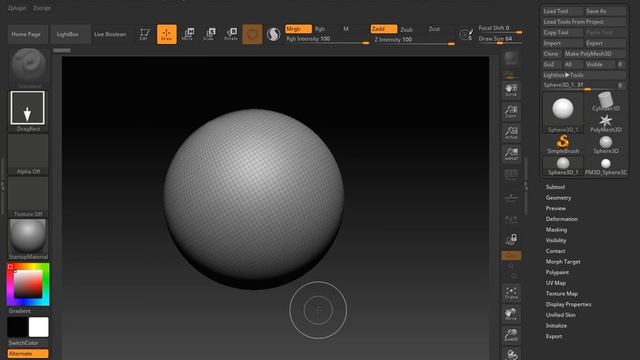This screenshot has height=360, width=640.
Task: Click the Frame icon on right shelf
Action: click(x=511, y=293)
